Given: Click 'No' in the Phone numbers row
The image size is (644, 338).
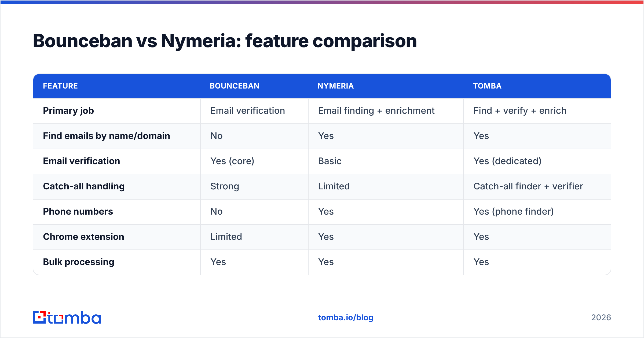Looking at the screenshot, I should 216,211.
